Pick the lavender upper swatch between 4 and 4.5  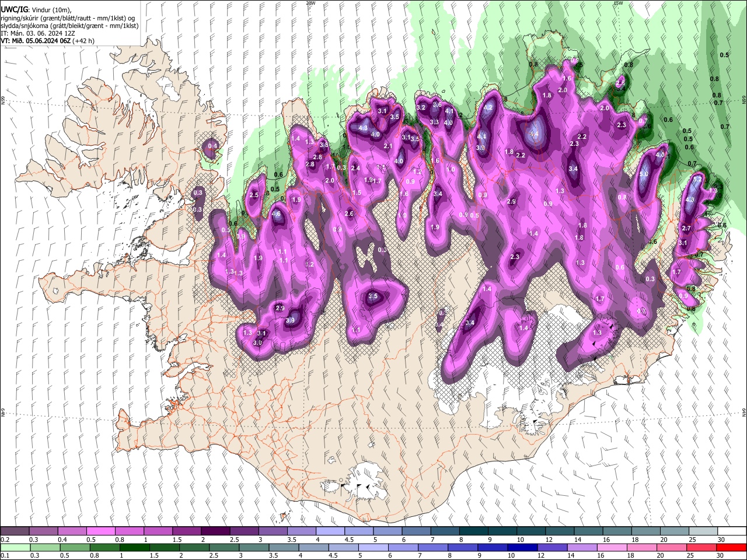[330, 531]
